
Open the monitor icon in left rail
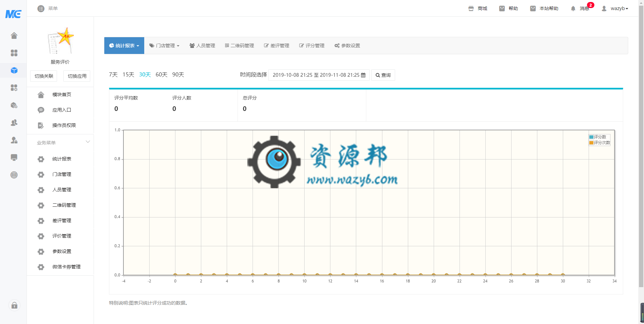(14, 157)
